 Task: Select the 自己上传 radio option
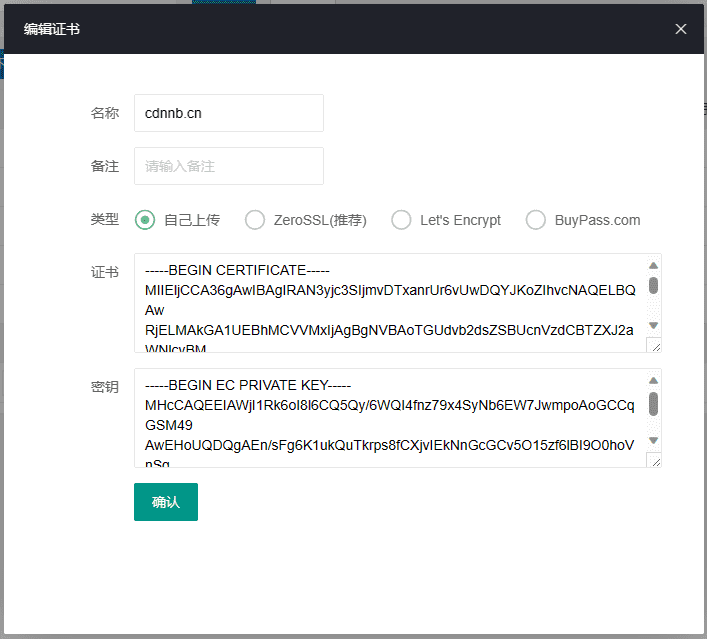click(x=145, y=220)
